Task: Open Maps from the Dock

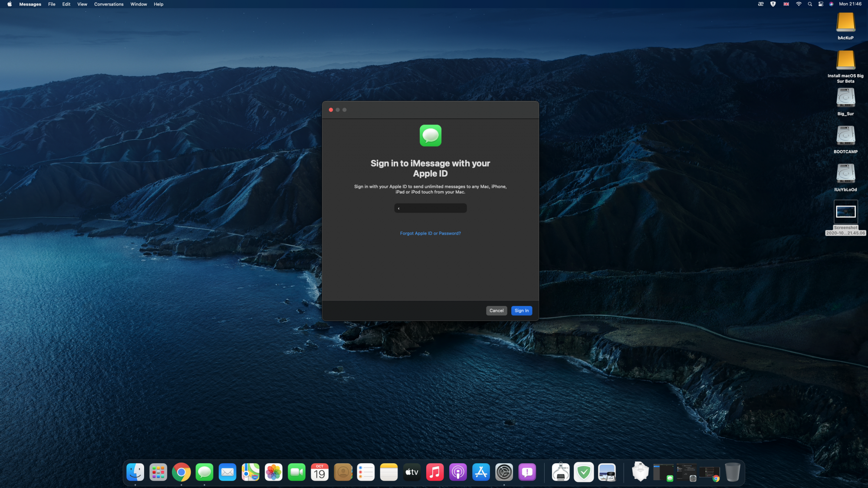Action: 250,472
